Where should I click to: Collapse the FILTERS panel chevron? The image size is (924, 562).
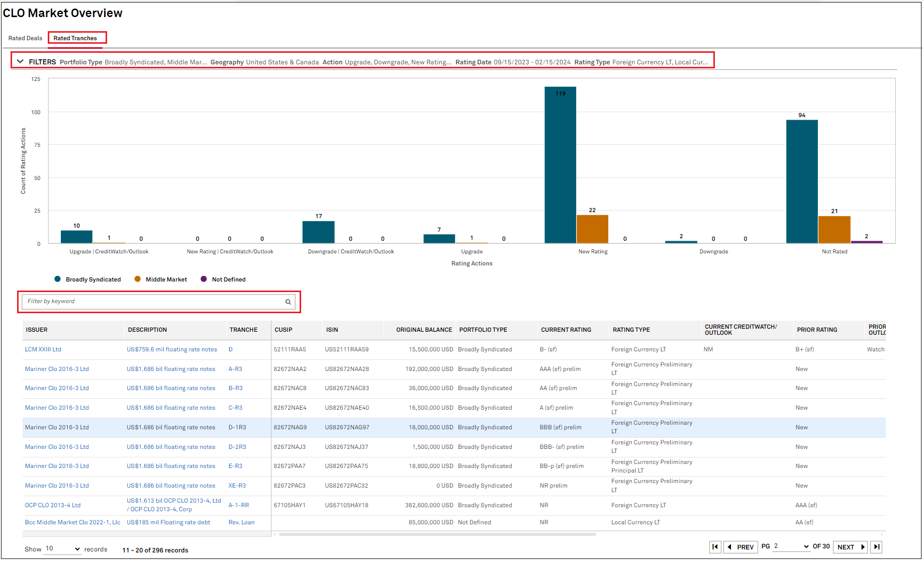click(x=20, y=61)
